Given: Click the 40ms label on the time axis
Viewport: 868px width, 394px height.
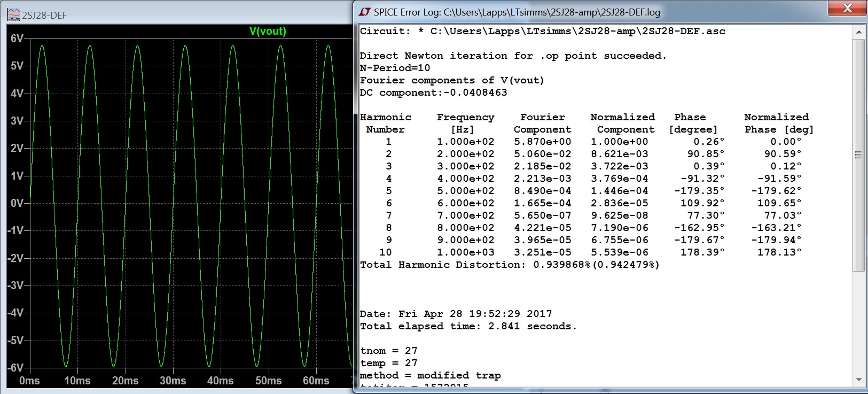Looking at the screenshot, I should click(x=221, y=381).
